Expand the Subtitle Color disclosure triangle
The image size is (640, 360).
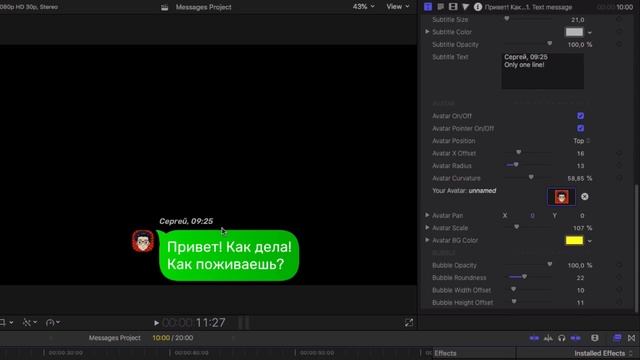427,31
